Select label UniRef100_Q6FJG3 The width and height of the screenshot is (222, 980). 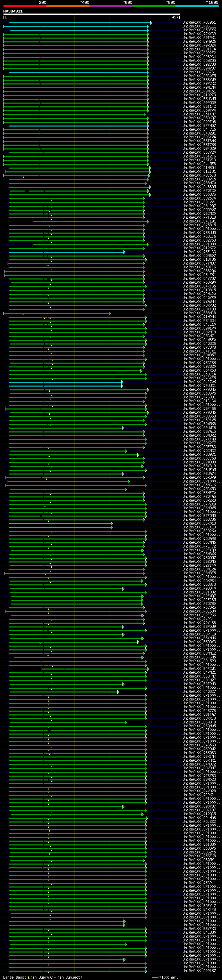coord(199,252)
